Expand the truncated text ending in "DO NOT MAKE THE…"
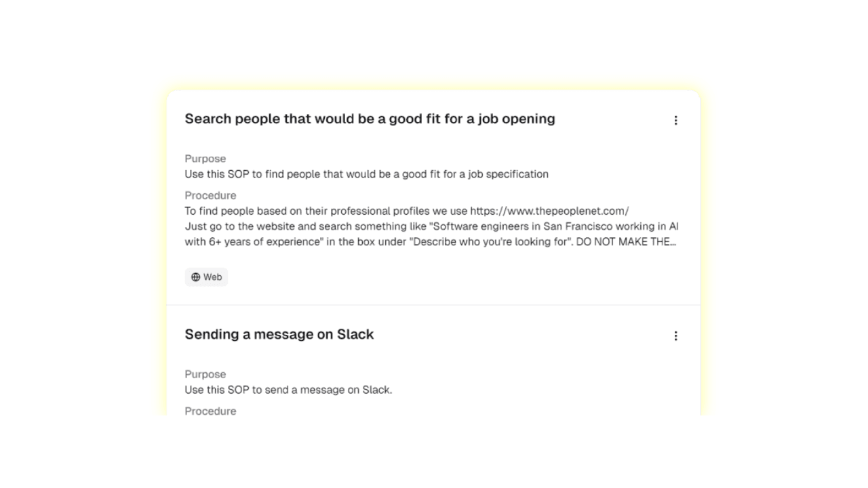 tap(626, 242)
